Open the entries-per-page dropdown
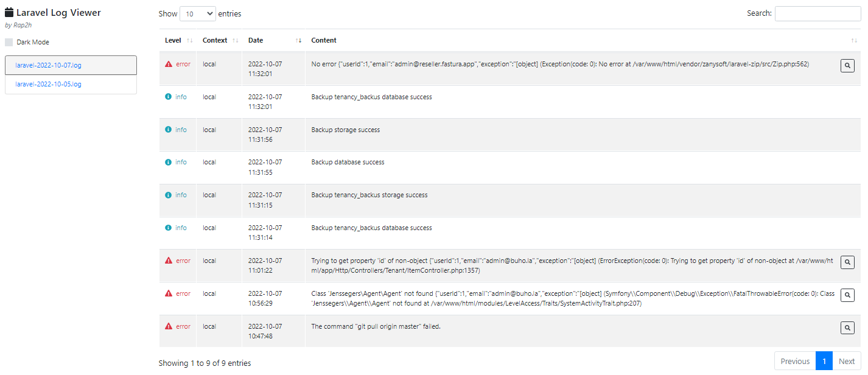The height and width of the screenshot is (375, 868). tap(198, 13)
